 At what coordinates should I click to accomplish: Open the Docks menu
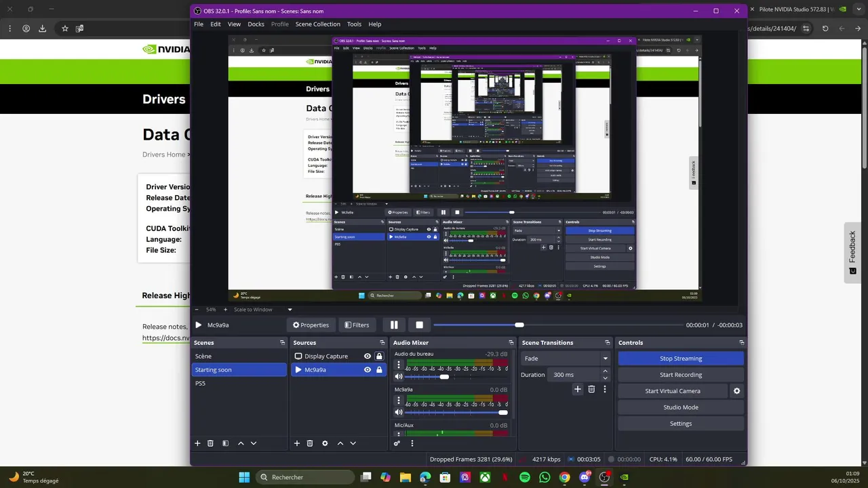(256, 24)
